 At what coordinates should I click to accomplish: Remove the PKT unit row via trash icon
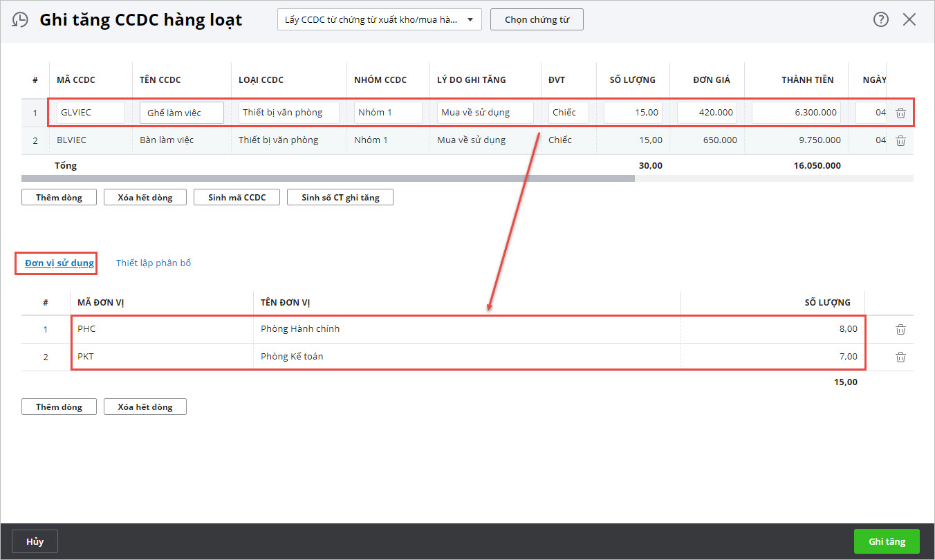point(900,357)
